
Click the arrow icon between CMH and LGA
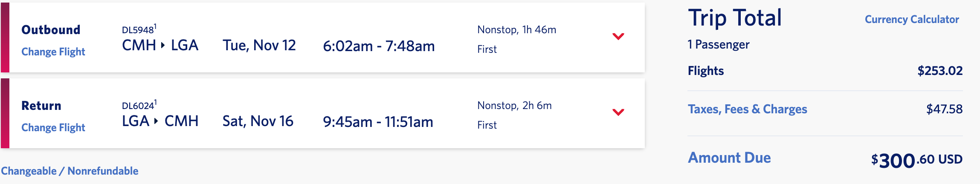click(163, 46)
